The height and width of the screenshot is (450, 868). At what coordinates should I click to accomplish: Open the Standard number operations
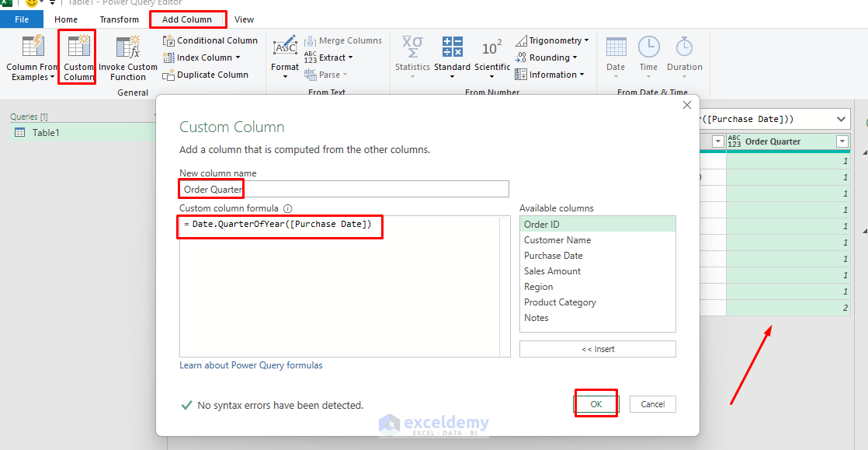[x=452, y=57]
